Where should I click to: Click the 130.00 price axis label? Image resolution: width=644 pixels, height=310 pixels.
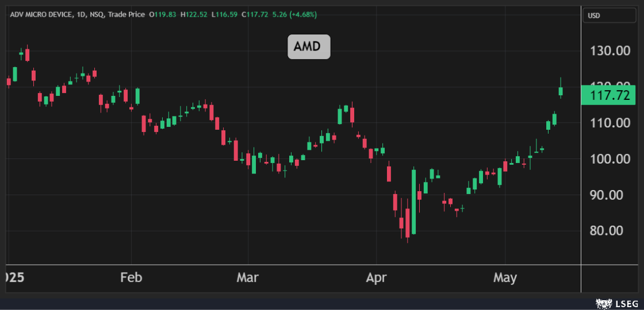610,51
